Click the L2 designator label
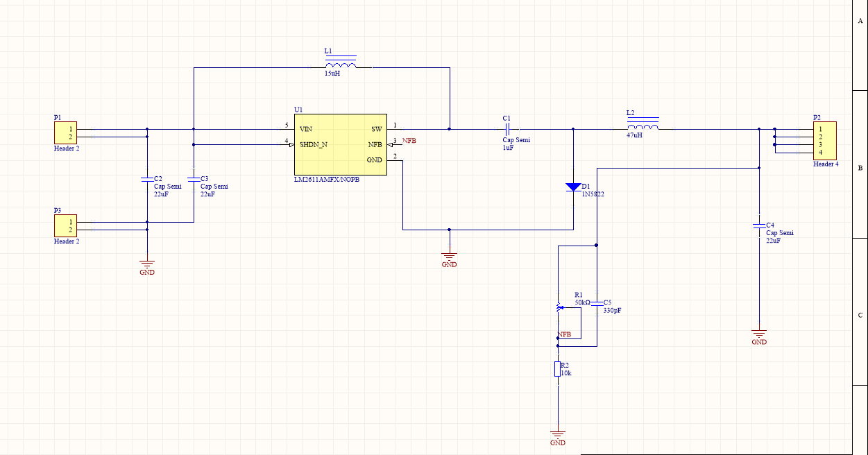The width and height of the screenshot is (868, 455). click(x=630, y=112)
